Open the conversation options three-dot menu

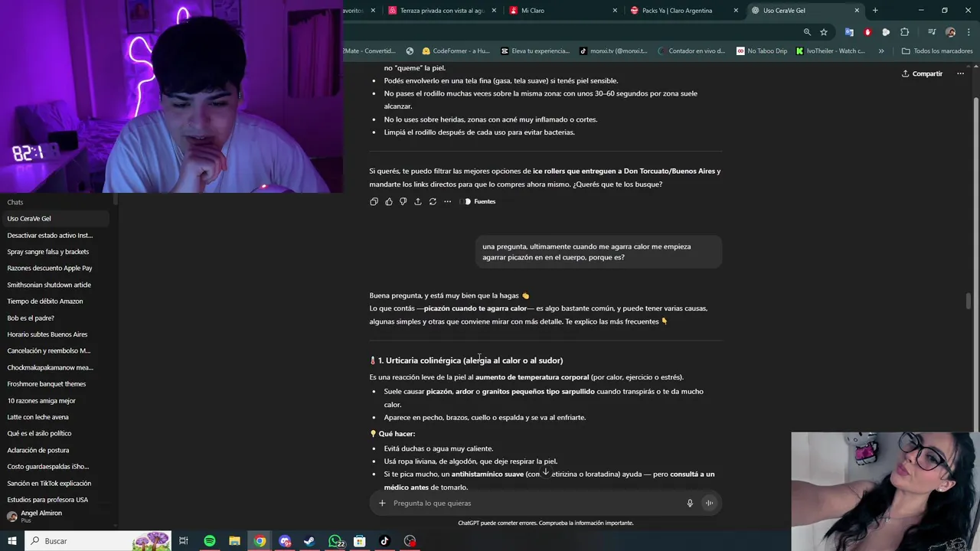tap(960, 73)
